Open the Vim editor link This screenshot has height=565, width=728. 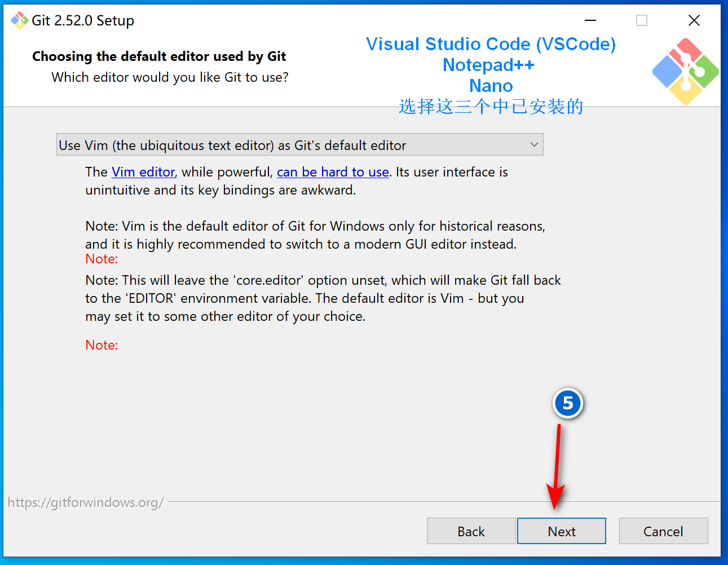click(143, 172)
